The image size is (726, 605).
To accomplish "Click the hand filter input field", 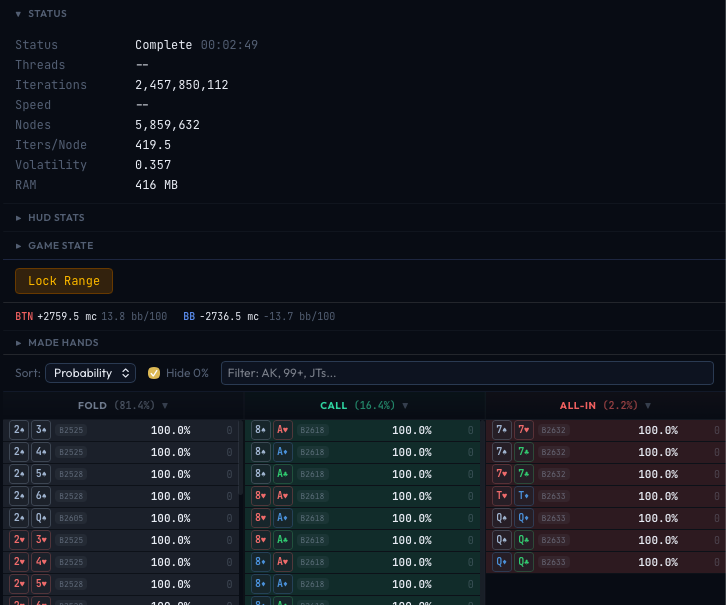I will tap(467, 373).
